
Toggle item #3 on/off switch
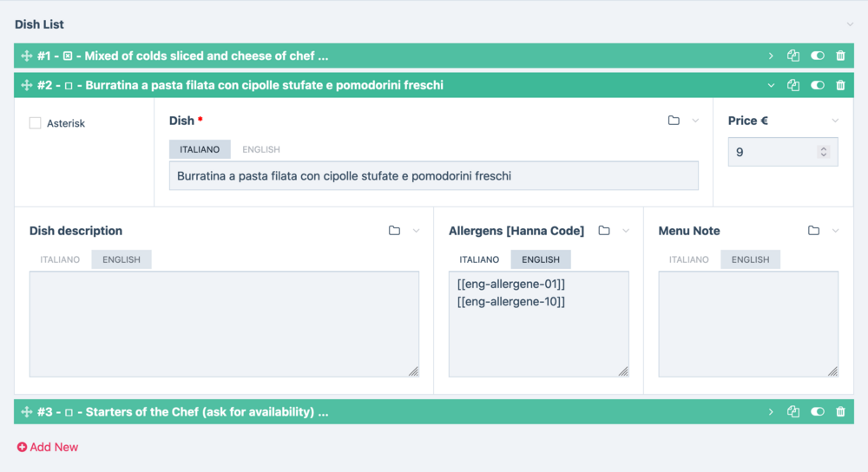click(817, 412)
